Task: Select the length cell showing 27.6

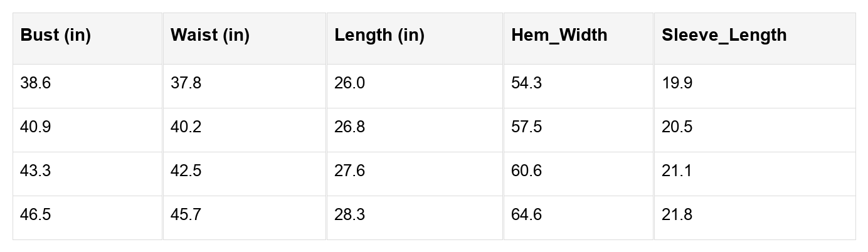Action: click(350, 171)
